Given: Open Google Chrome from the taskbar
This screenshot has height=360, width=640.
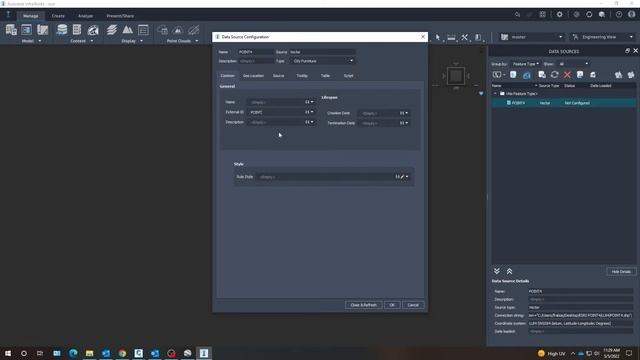Looking at the screenshot, I should pyautogui.click(x=122, y=353).
